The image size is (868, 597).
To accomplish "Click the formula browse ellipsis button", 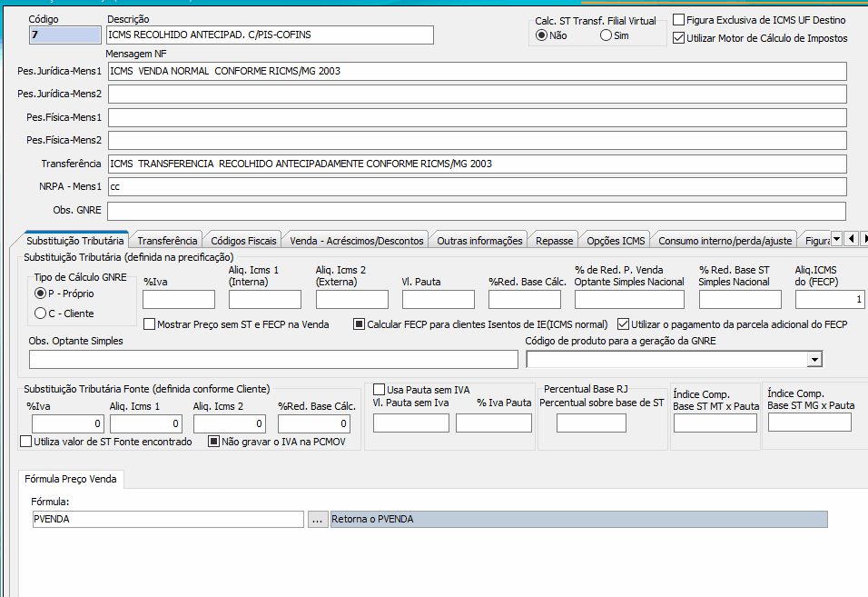I will (x=317, y=520).
